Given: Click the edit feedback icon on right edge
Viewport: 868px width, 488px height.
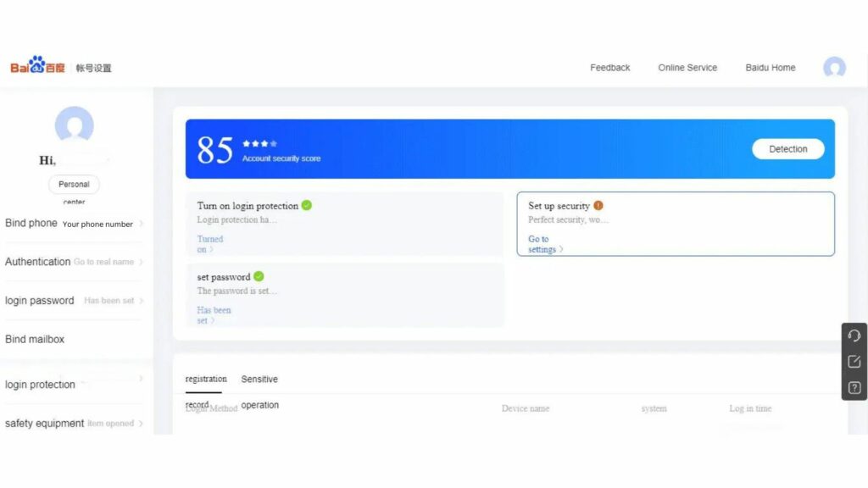Looking at the screenshot, I should click(x=854, y=362).
